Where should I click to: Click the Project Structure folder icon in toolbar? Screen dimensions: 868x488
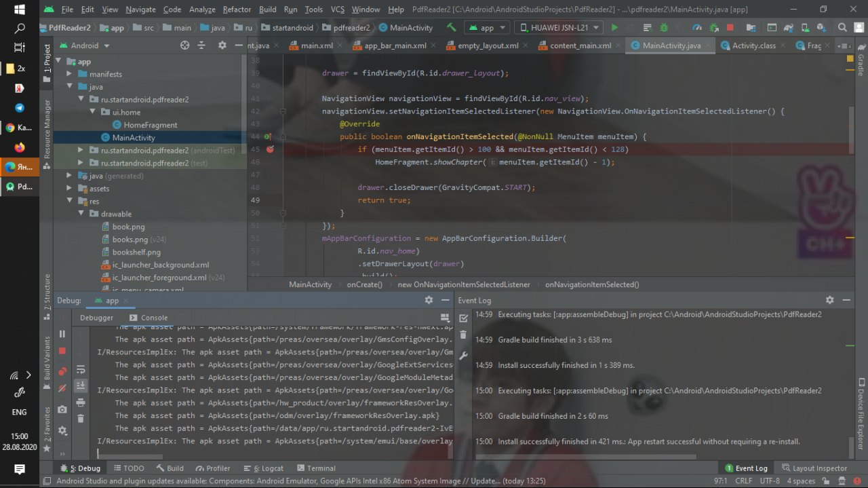pos(752,28)
